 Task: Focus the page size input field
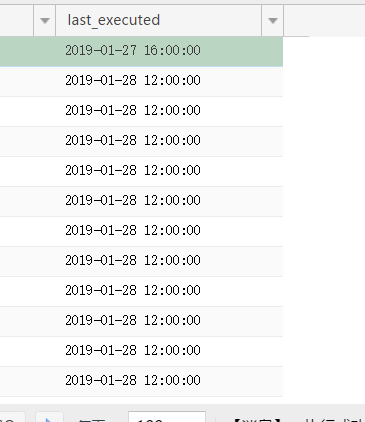click(x=167, y=417)
